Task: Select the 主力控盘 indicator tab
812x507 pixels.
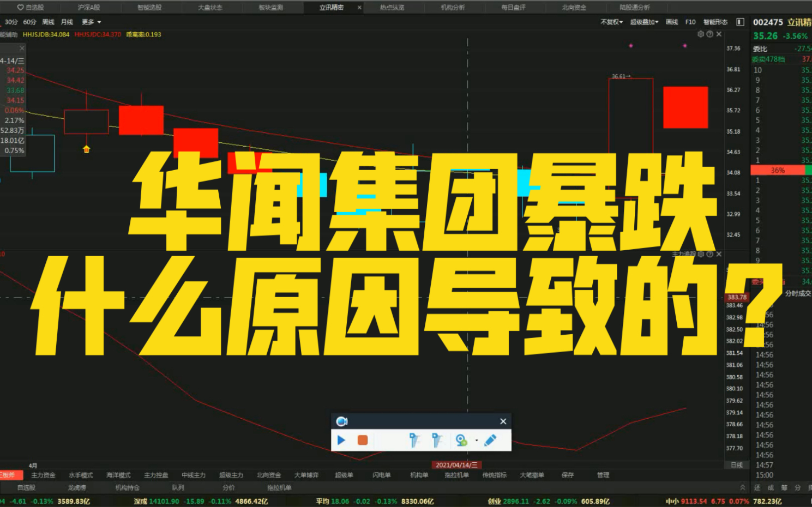Action: tap(156, 475)
